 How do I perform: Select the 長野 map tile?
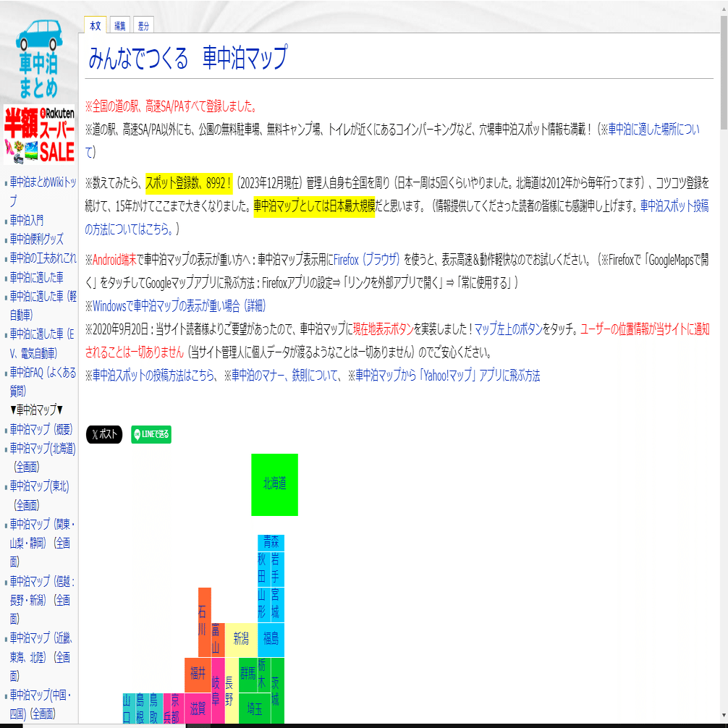pyautogui.click(x=232, y=690)
